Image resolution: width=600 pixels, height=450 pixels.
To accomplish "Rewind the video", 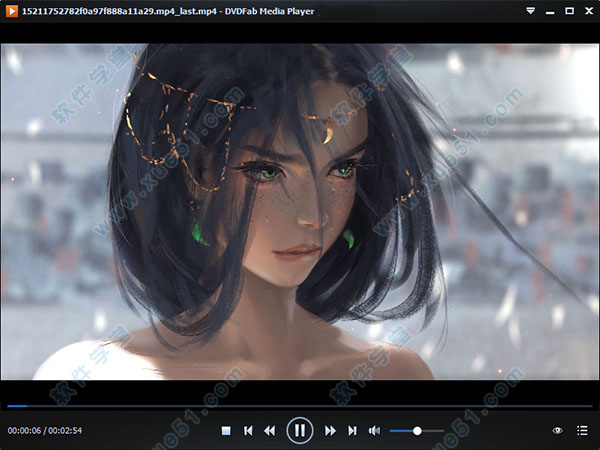I will 269,431.
